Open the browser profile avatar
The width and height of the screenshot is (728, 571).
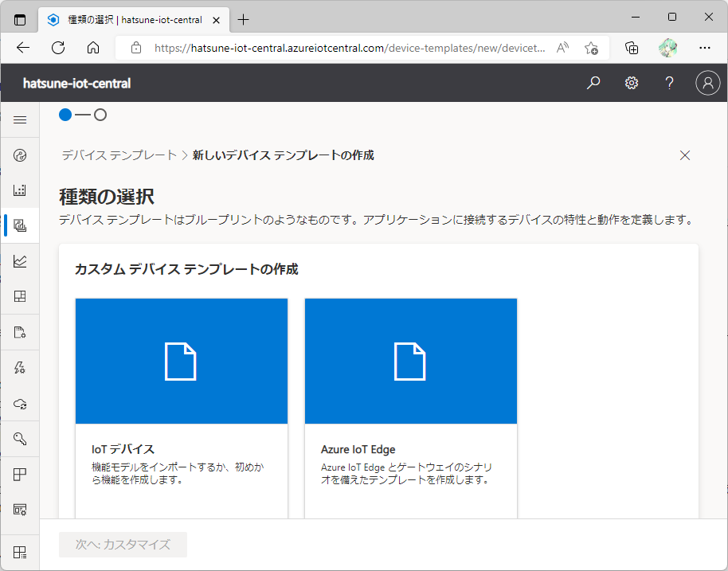pos(668,48)
